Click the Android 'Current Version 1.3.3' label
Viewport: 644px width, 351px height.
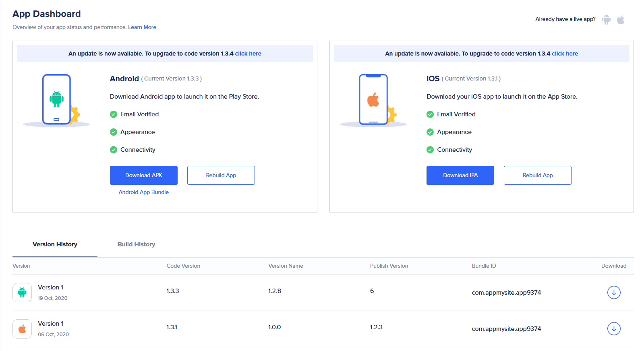click(x=172, y=78)
